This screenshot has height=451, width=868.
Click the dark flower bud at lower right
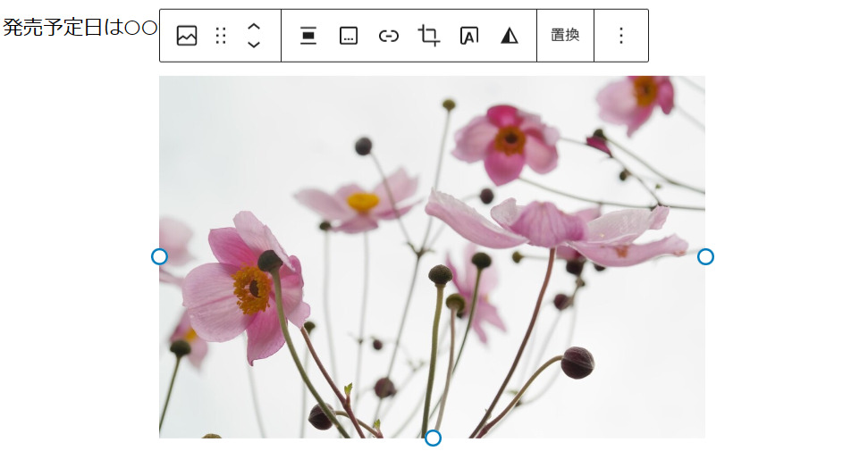(577, 362)
